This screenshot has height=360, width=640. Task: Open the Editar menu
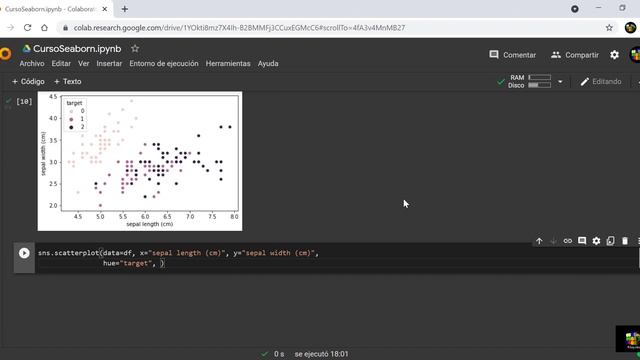coord(61,64)
